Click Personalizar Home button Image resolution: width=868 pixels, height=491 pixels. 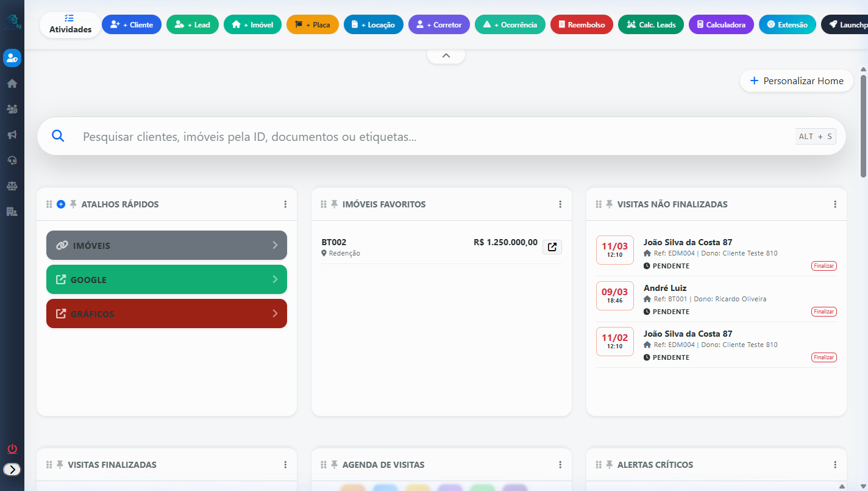pyautogui.click(x=797, y=81)
